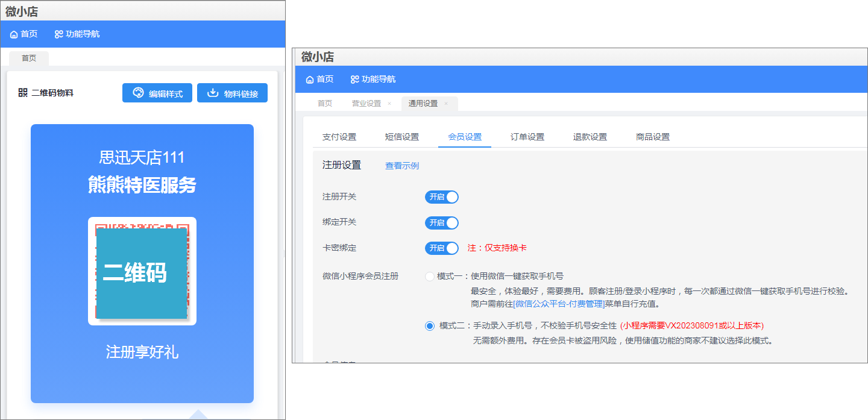Click home icon in left window nav bar
Viewport: 868px width, 420px height.
click(14, 34)
